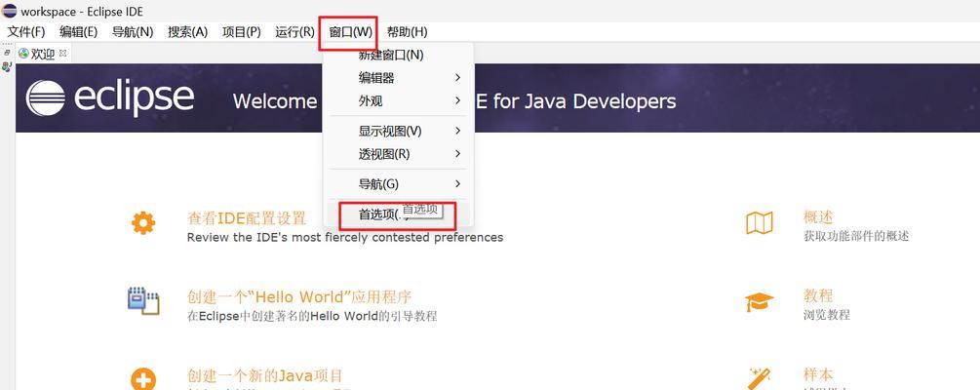Open the 教程 link
Image resolution: width=980 pixels, height=390 pixels.
tap(818, 295)
